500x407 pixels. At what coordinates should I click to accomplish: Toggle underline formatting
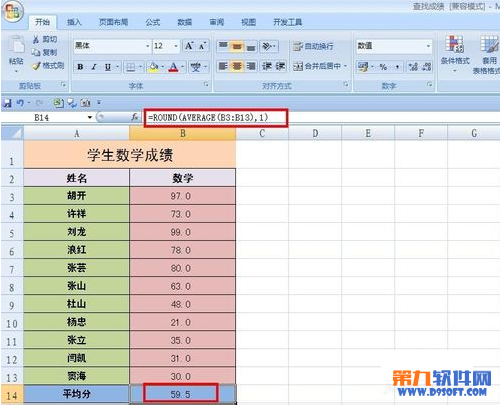click(x=108, y=67)
